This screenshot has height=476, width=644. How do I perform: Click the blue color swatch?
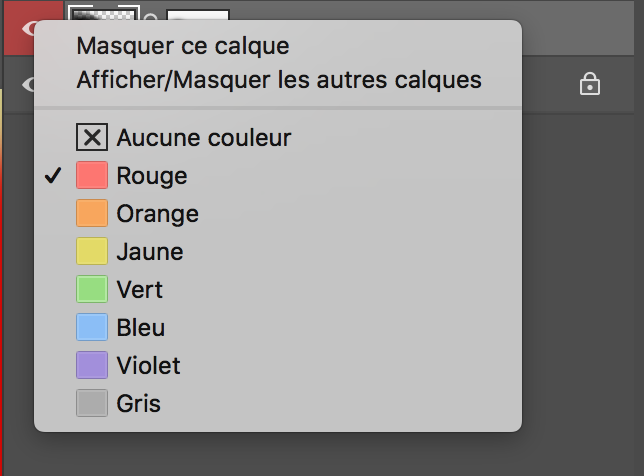pyautogui.click(x=92, y=328)
